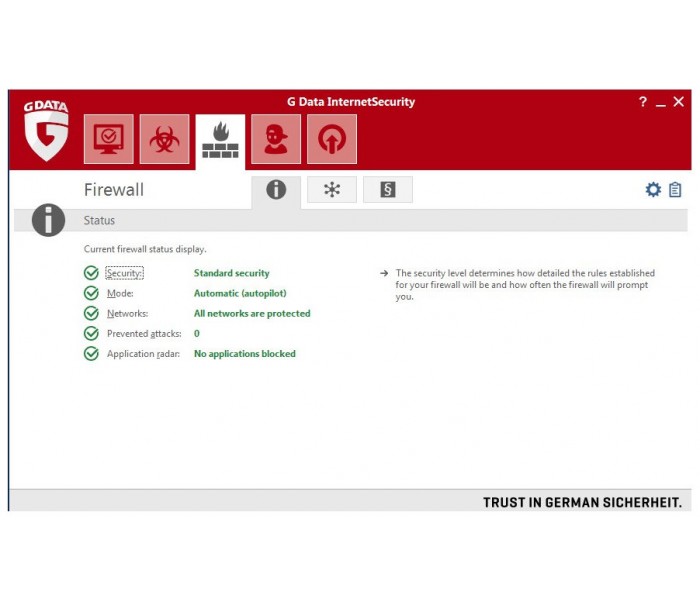Click the Standard security value

click(x=232, y=273)
